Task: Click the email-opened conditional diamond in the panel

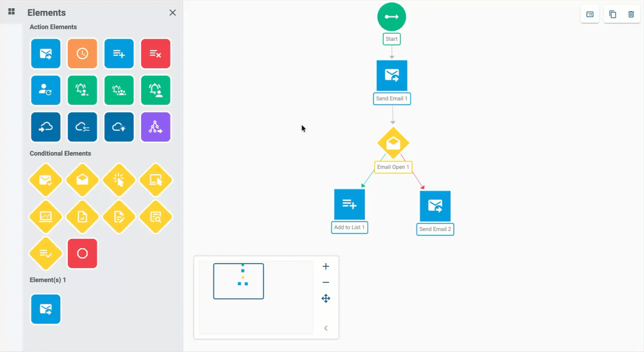Action: 82,180
